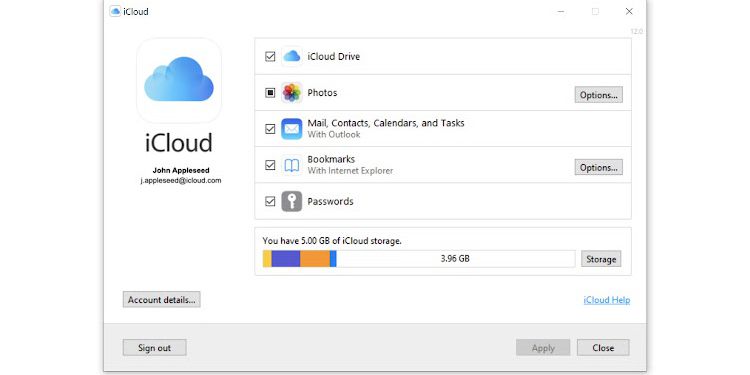Toggle the Photos checkbox

pos(270,93)
